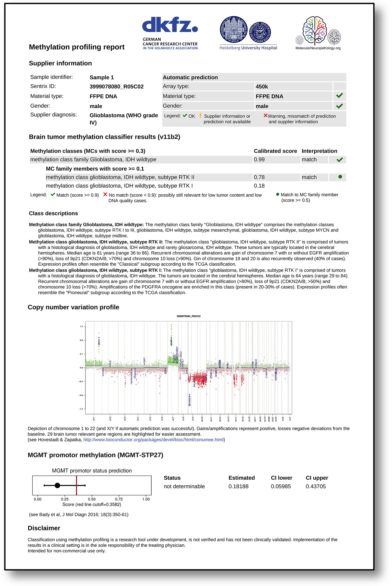
Task: Click the green checkmark beside predicted Gender male
Action: pos(339,106)
